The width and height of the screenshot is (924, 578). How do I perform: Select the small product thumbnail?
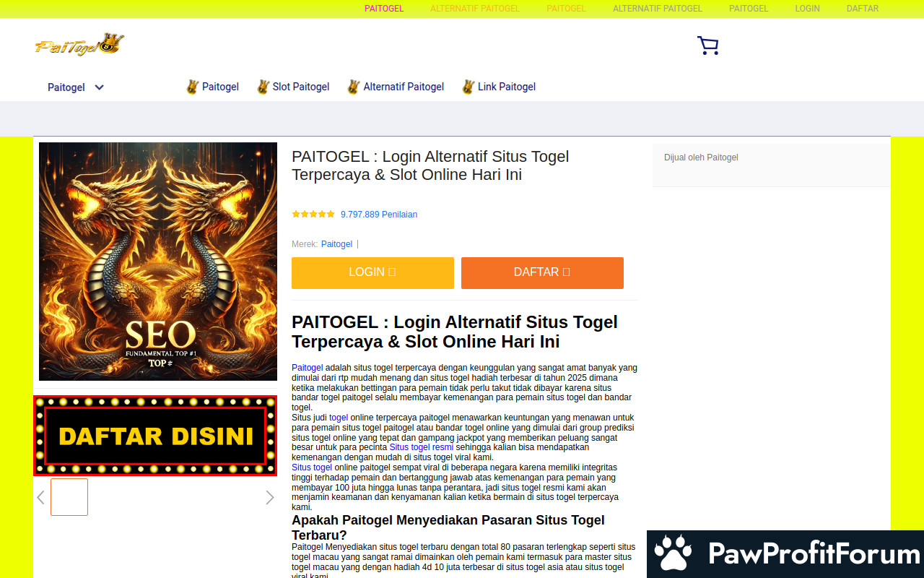click(x=69, y=497)
